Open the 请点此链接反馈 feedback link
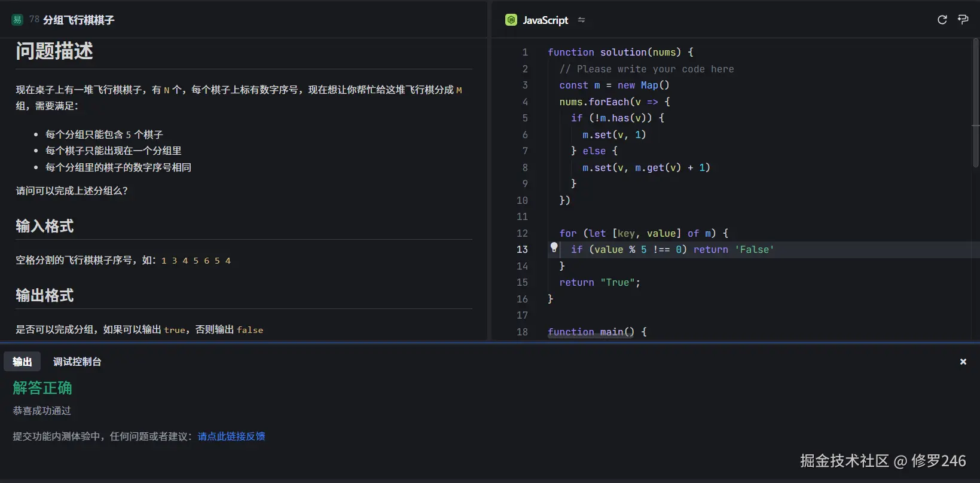 [x=231, y=436]
